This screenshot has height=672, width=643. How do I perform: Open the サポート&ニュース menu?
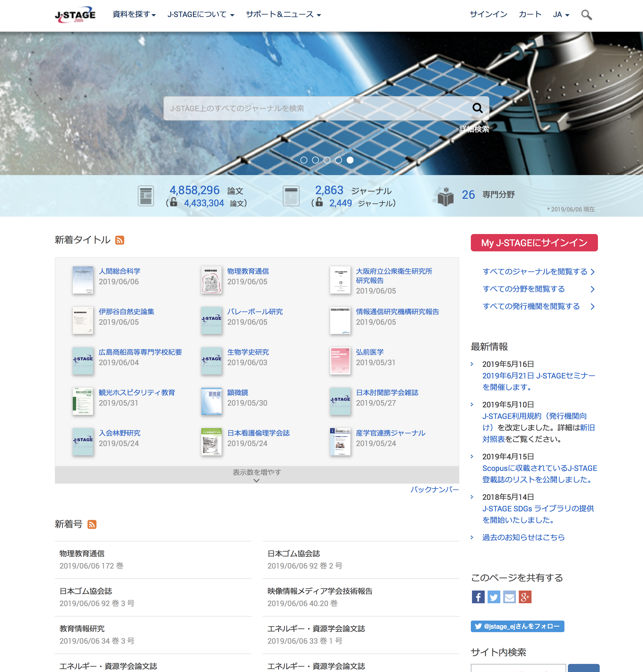[283, 14]
